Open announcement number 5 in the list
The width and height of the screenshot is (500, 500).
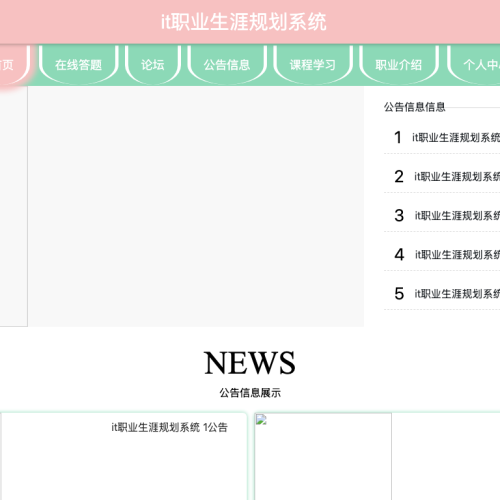[442, 293]
